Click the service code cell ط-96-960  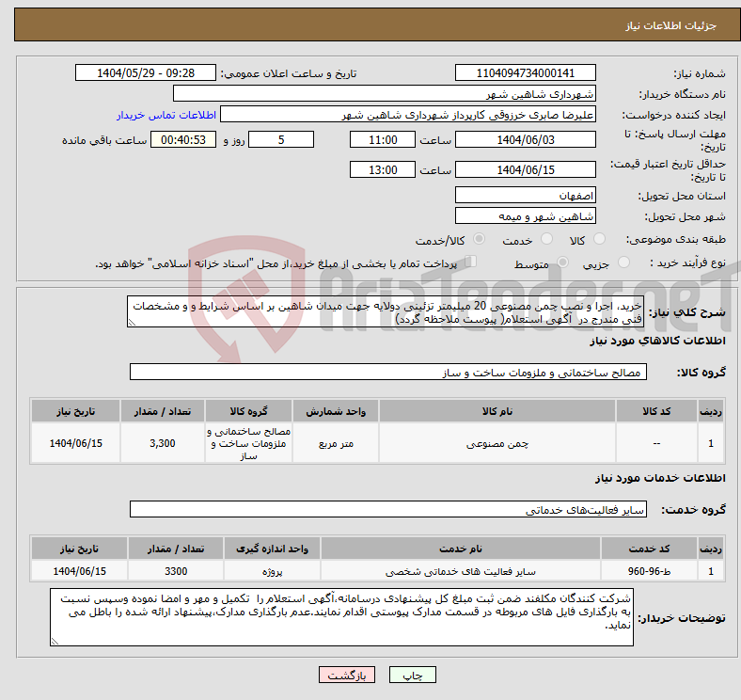pos(649,571)
